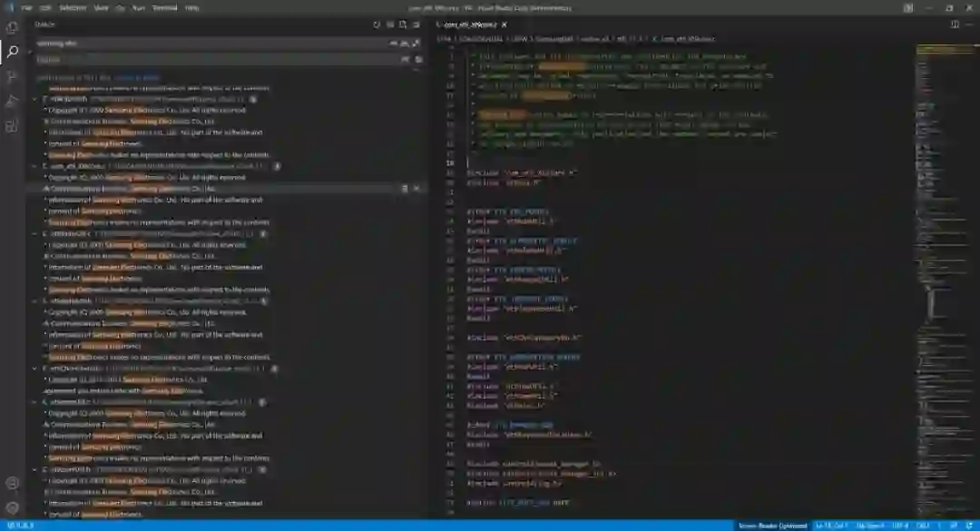Image resolution: width=980 pixels, height=531 pixels.
Task: Open a new search editor
Action: (x=403, y=25)
